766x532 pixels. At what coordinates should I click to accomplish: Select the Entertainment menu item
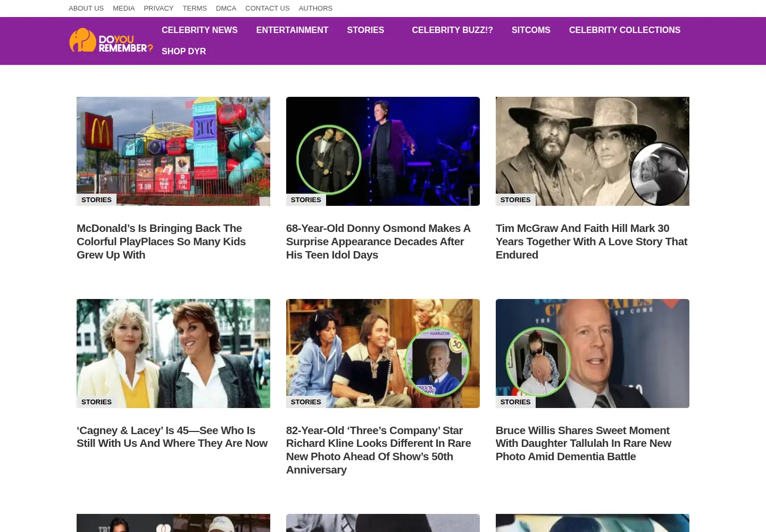292,30
